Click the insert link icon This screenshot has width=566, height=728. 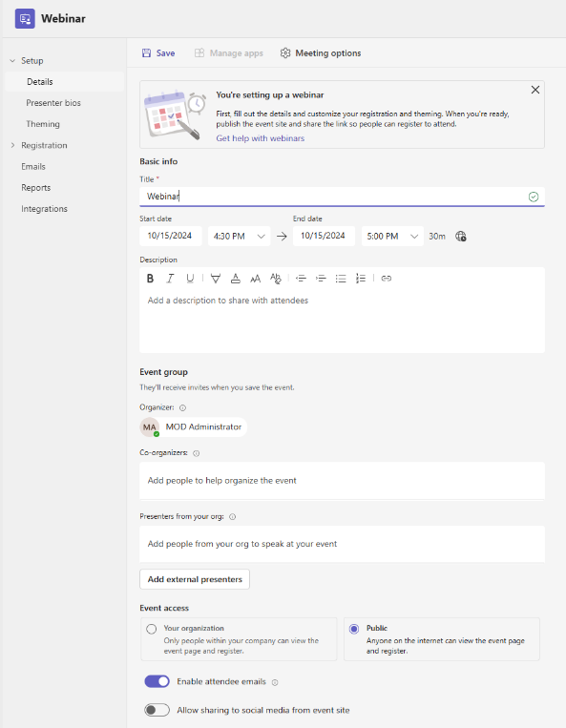[x=386, y=279]
